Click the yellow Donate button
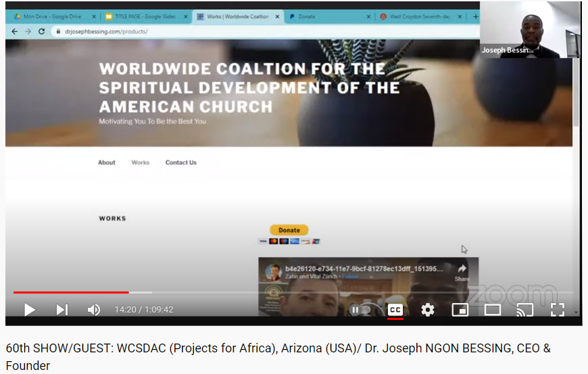Viewport: 588px width, 374px height. coord(289,230)
